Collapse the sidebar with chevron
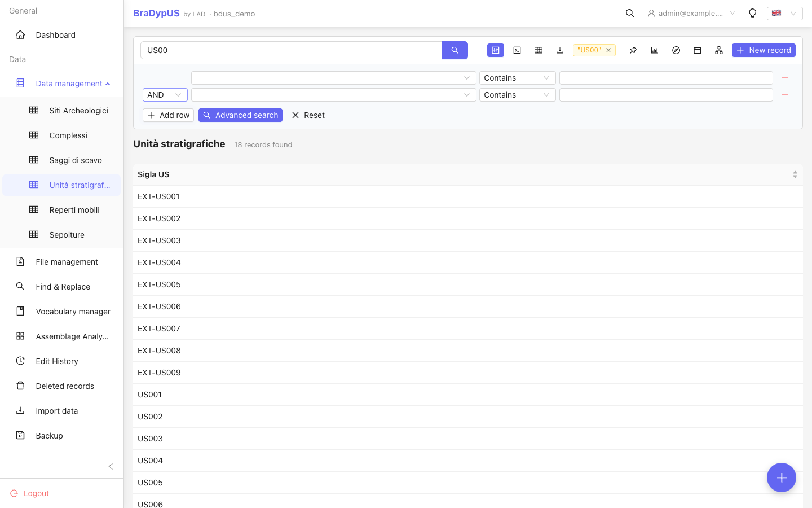 (x=111, y=466)
